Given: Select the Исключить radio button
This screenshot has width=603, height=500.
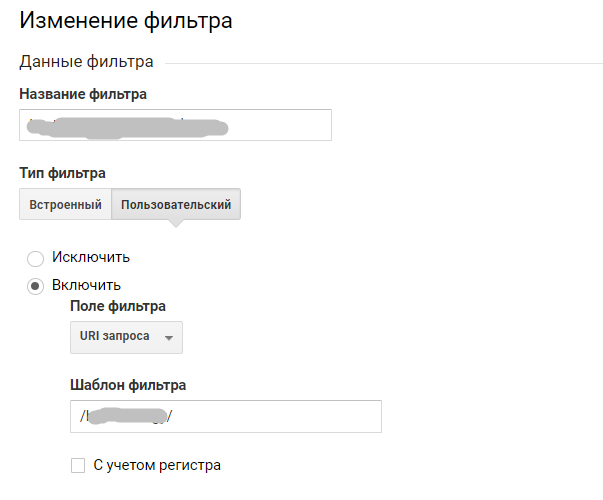Looking at the screenshot, I should (35, 258).
